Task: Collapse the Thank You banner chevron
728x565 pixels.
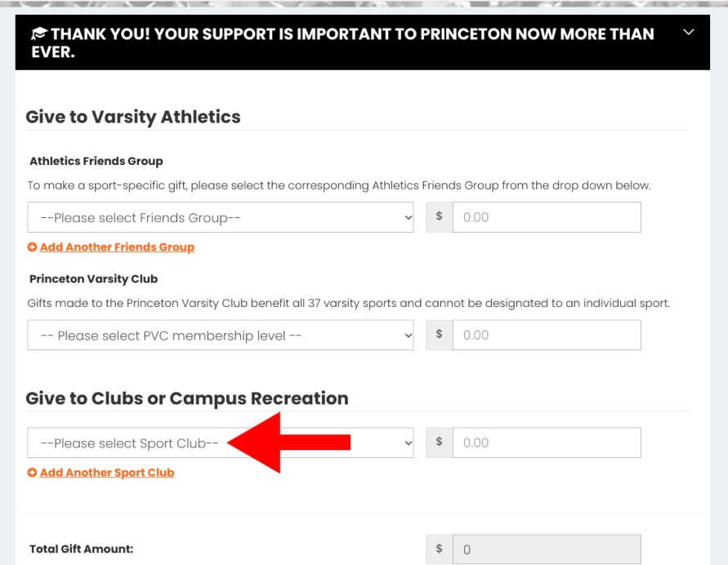Action: click(689, 32)
